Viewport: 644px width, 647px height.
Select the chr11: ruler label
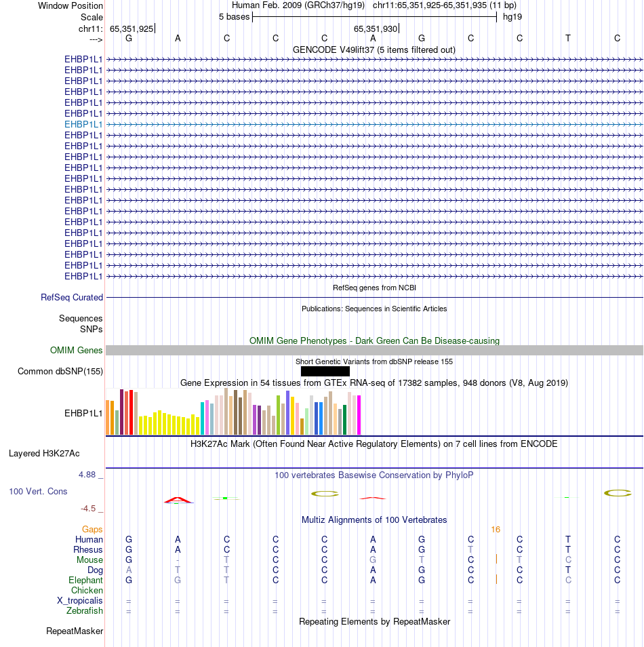(x=90, y=28)
